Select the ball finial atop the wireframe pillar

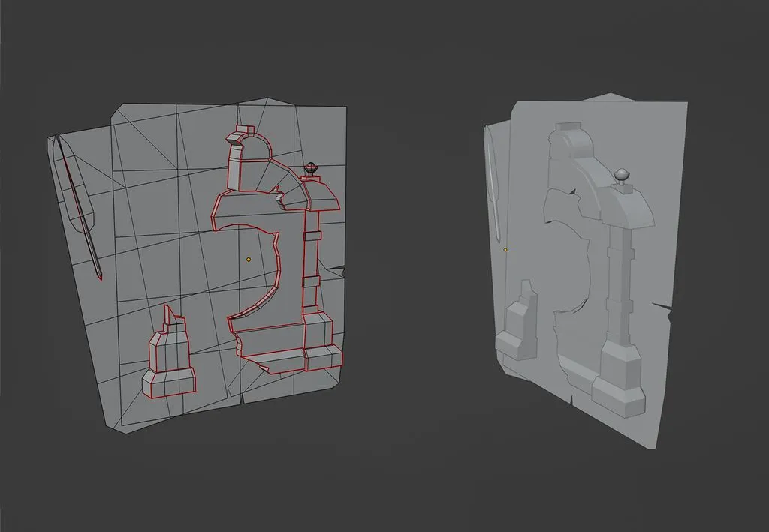(311, 169)
